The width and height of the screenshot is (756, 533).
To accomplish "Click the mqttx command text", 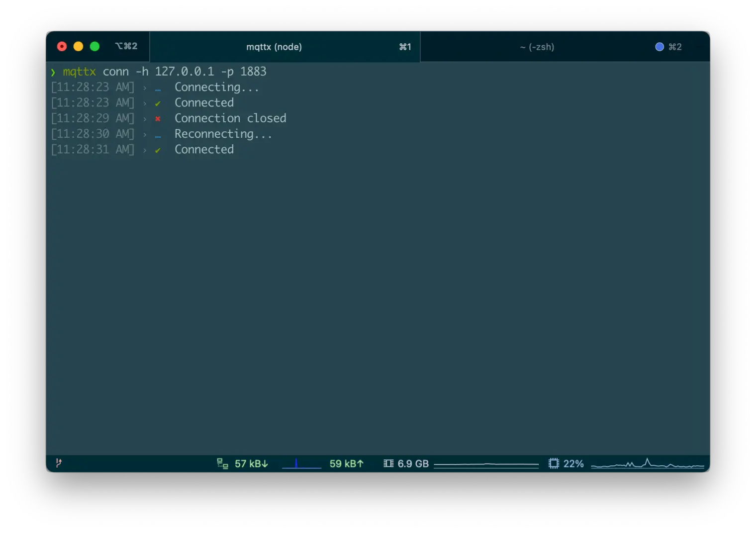I will (x=79, y=72).
